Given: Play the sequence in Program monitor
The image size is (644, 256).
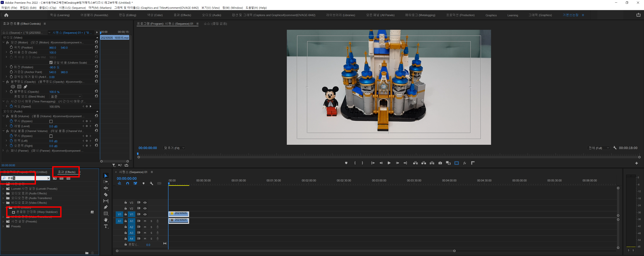Looking at the screenshot, I should pos(389,163).
